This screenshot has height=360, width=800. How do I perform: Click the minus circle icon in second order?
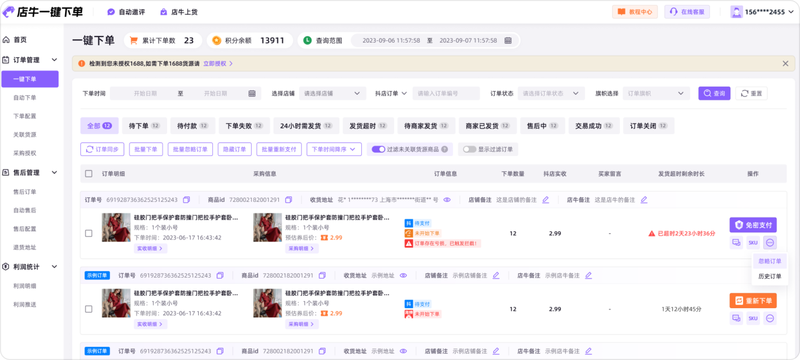click(770, 319)
